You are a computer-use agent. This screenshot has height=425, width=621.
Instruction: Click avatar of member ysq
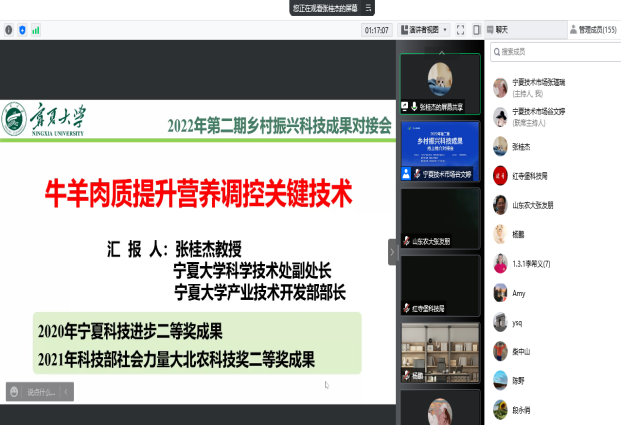point(500,322)
